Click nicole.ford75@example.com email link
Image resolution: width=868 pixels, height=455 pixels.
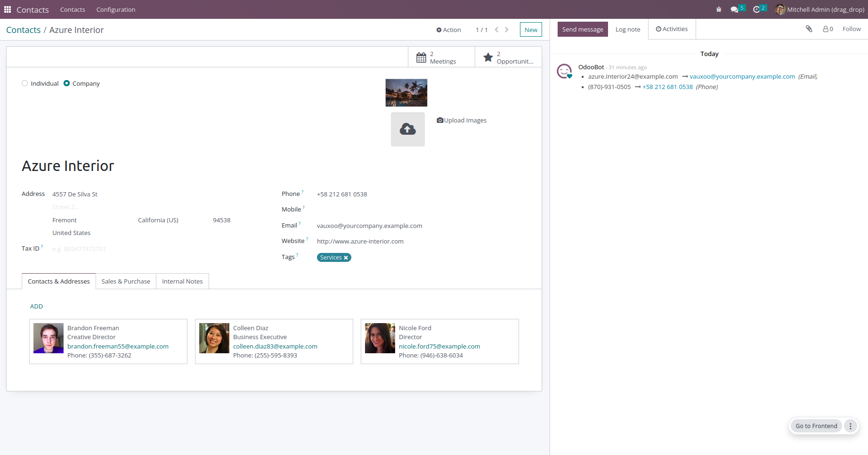coord(439,346)
